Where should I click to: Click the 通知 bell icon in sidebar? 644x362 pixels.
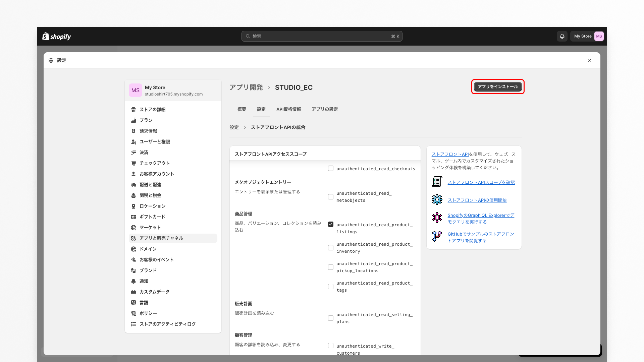pyautogui.click(x=133, y=281)
